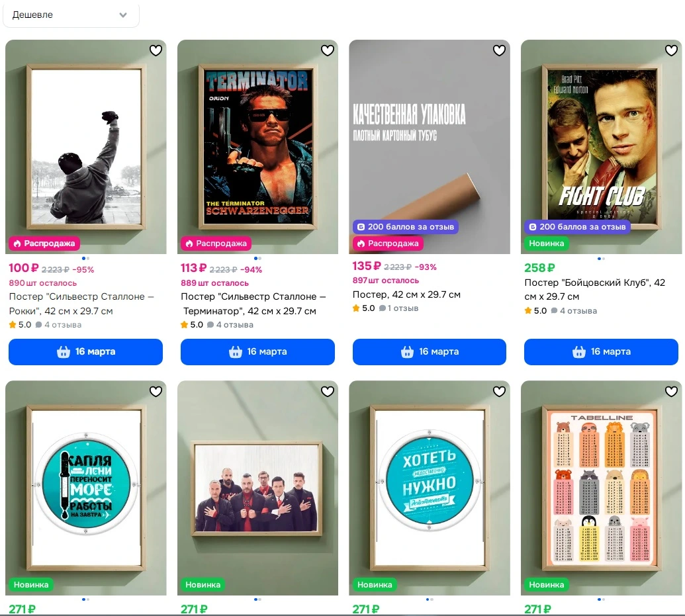View 1 отзыв of 135 ₽ poster

click(399, 308)
